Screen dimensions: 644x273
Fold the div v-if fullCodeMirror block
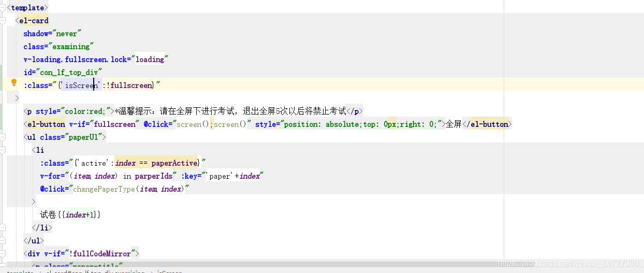(x=3, y=254)
